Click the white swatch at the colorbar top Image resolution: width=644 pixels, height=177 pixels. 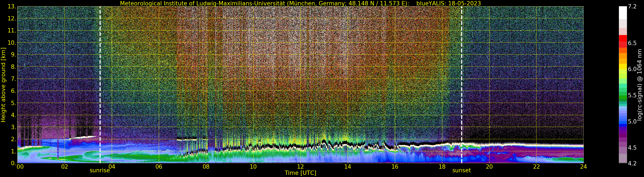623,12
